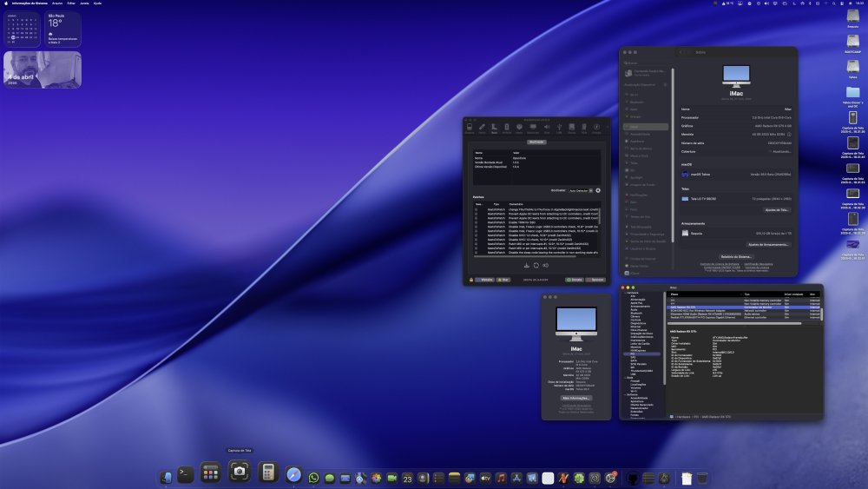The height and width of the screenshot is (489, 868).
Task: Open Informações do Sistema app menu
Action: click(x=30, y=3)
